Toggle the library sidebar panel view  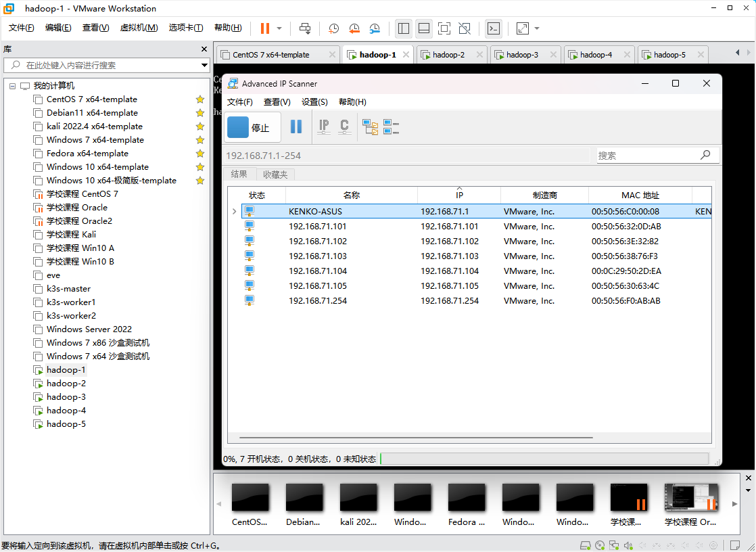[x=404, y=28]
